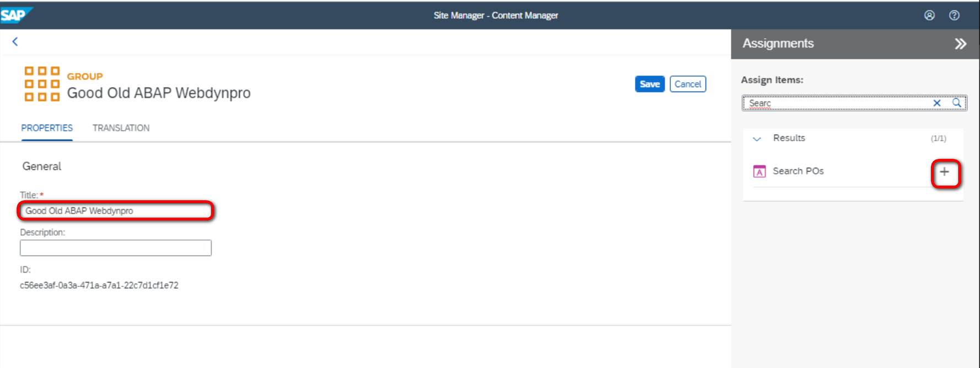The height and width of the screenshot is (368, 980).
Task: Focus the Title input field
Action: [x=116, y=211]
